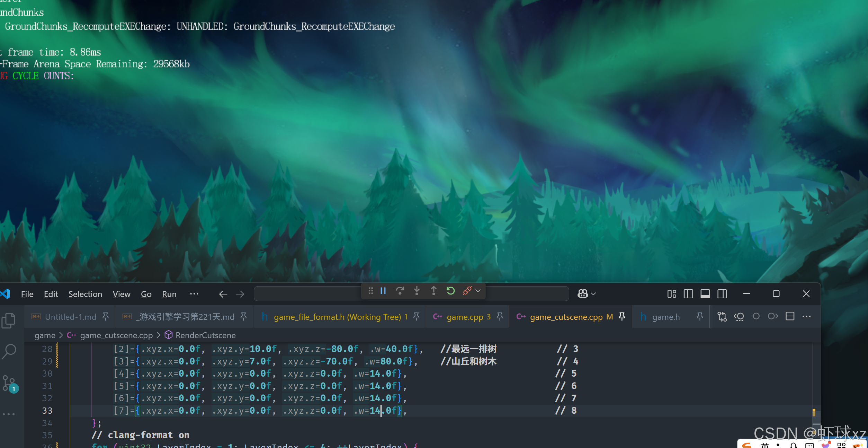
Task: Unpin the game_cutscene.cpp tab
Action: 622,317
